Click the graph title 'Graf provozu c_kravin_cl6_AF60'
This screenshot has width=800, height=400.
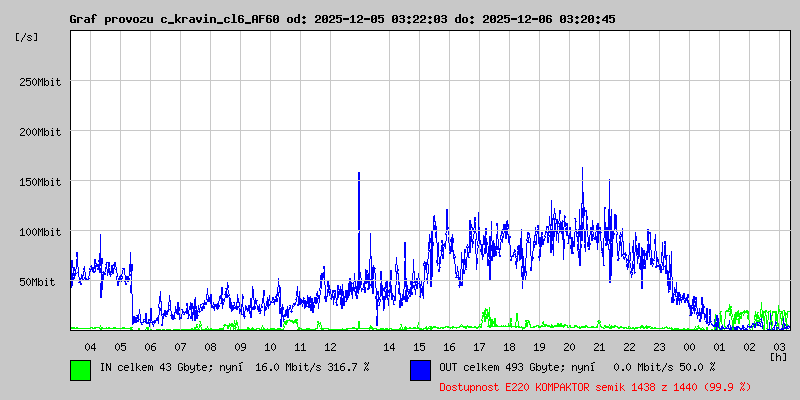pyautogui.click(x=174, y=19)
